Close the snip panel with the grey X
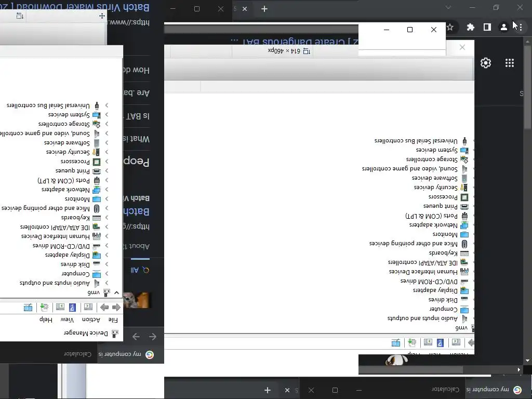 click(x=462, y=47)
